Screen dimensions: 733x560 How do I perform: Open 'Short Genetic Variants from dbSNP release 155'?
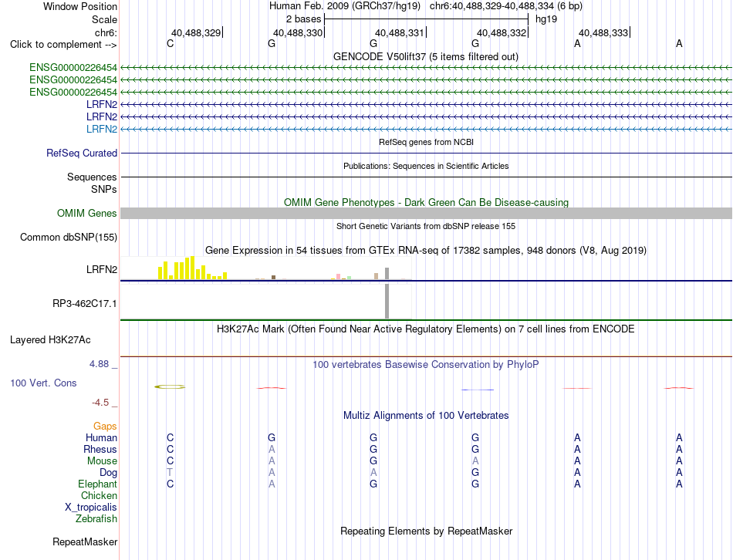click(x=426, y=226)
